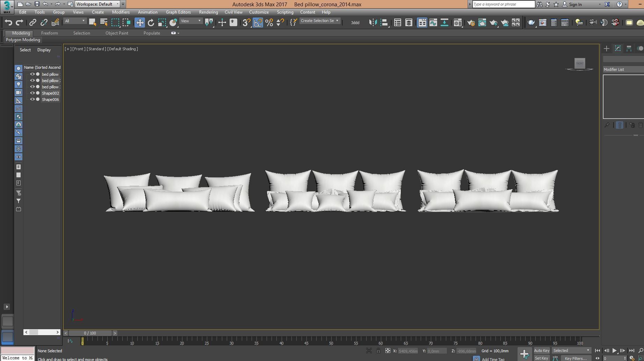The height and width of the screenshot is (361, 644).
Task: Open the Modify command panel tab
Action: [x=618, y=49]
